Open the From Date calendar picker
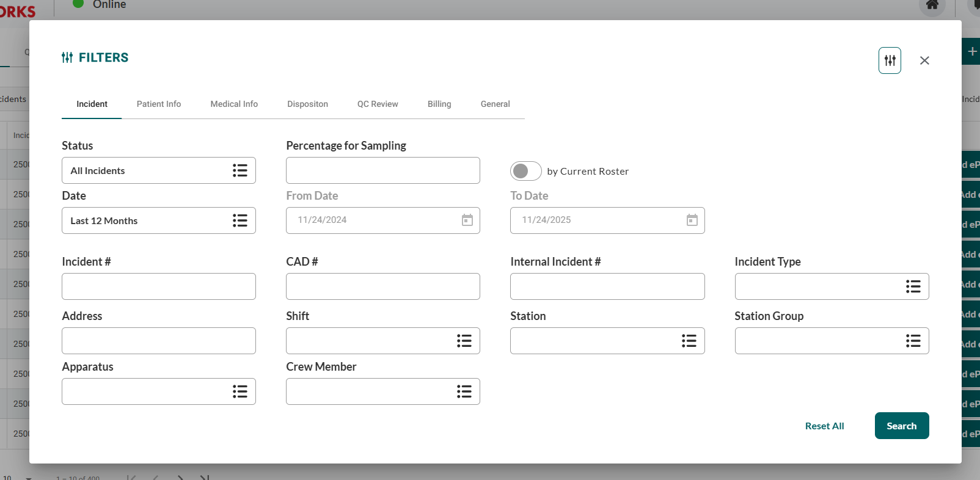This screenshot has height=480, width=980. 467,220
